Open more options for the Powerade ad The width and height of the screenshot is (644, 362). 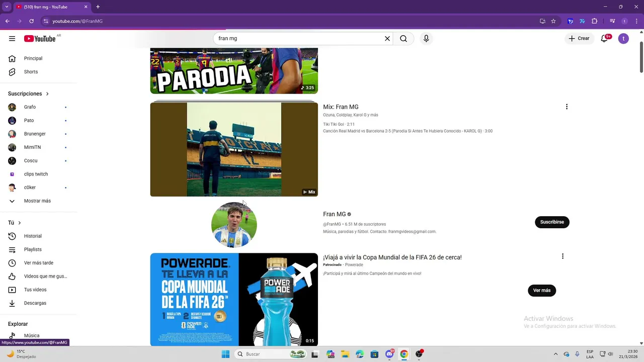[562, 256]
